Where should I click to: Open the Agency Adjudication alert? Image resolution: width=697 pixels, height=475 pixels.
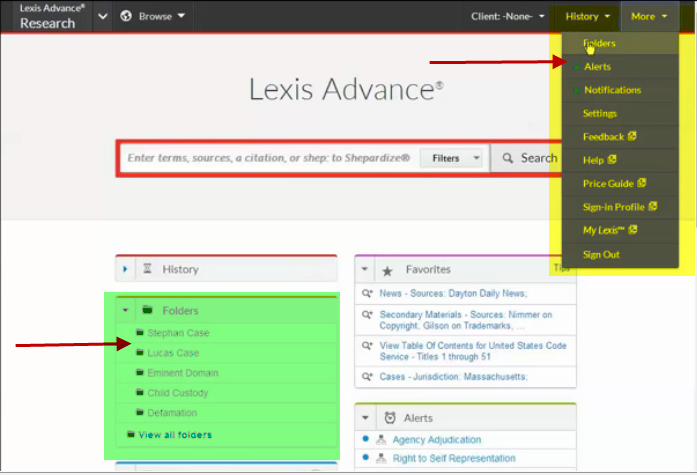[x=437, y=439]
